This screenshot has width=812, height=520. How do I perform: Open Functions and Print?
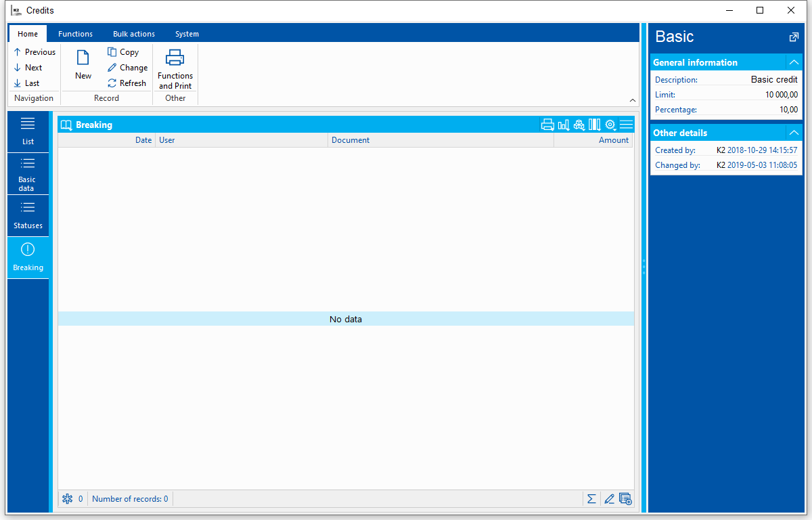[175, 69]
